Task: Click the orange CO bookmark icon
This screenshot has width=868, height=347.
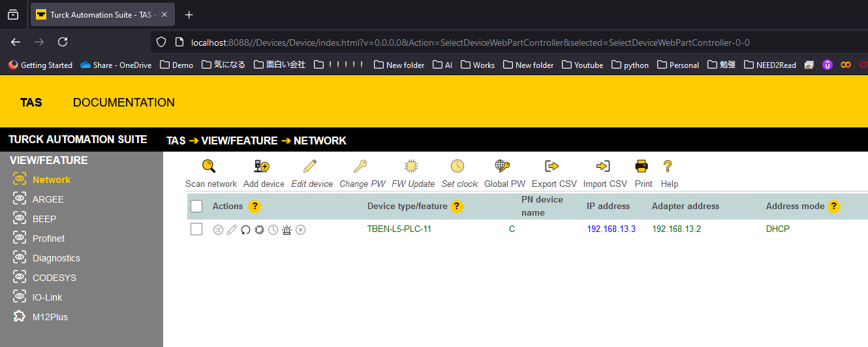Action: click(x=846, y=65)
